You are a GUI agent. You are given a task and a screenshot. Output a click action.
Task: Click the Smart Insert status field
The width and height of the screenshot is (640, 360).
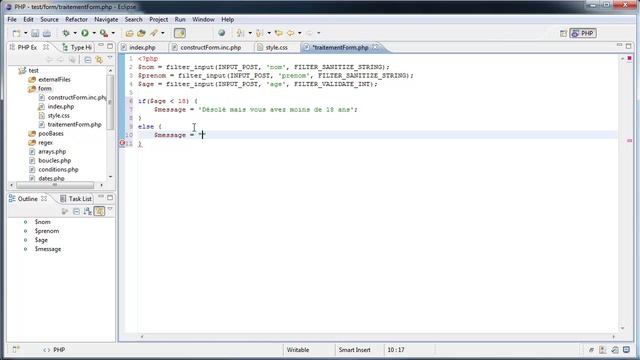tap(354, 350)
